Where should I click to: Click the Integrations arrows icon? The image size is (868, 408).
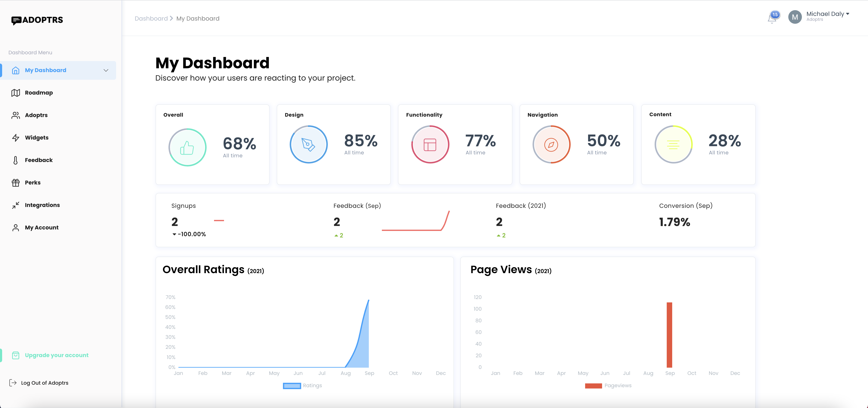15,205
